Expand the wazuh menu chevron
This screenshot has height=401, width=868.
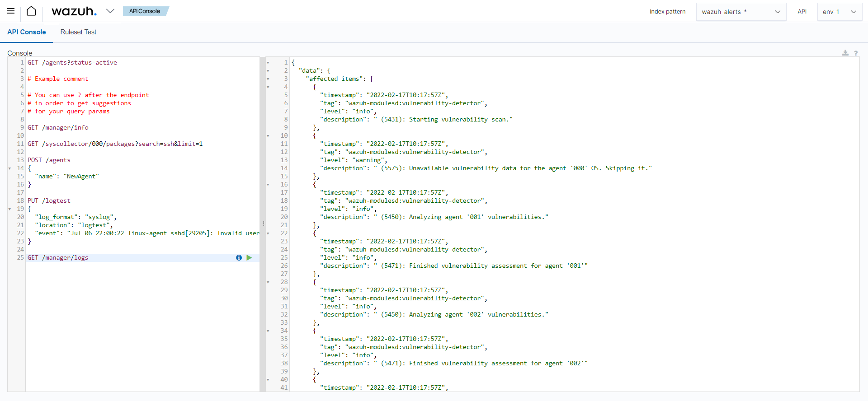click(110, 11)
